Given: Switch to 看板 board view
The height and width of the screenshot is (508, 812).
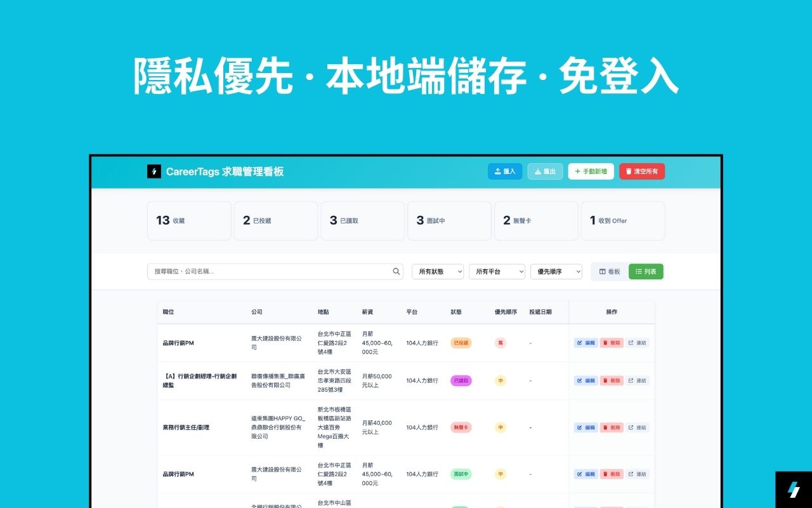Looking at the screenshot, I should [x=610, y=272].
